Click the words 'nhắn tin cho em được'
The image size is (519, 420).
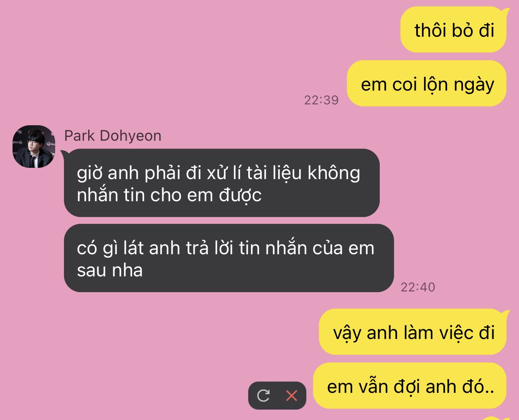pyautogui.click(x=169, y=195)
